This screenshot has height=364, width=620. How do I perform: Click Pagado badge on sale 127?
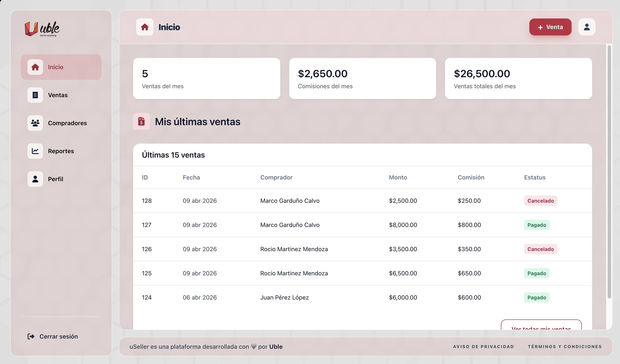(x=537, y=225)
